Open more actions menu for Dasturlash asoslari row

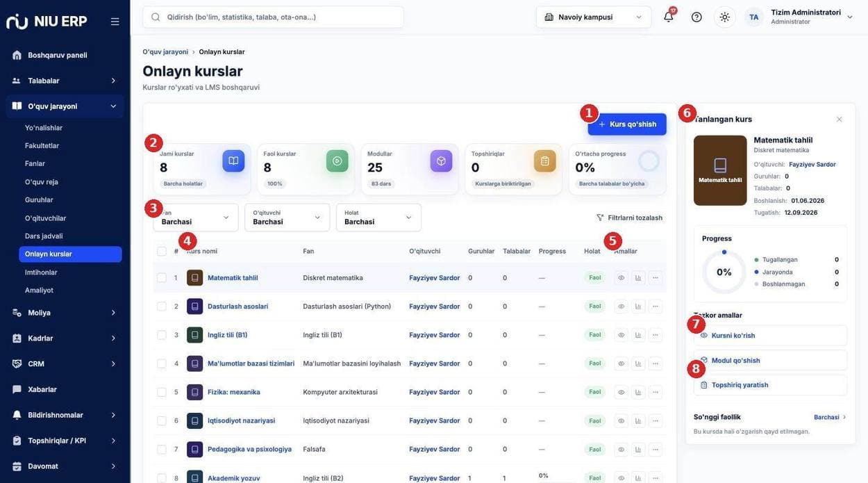(656, 306)
